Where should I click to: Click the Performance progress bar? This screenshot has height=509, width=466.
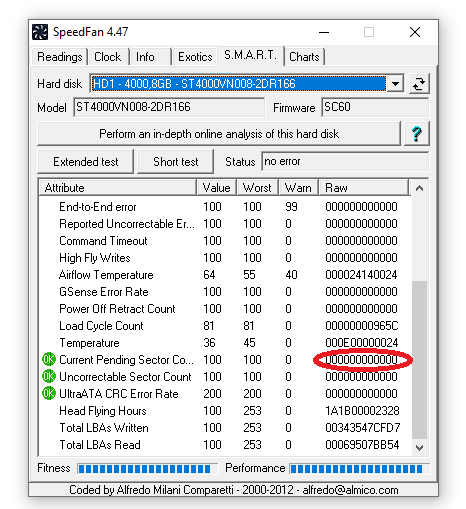point(359,469)
